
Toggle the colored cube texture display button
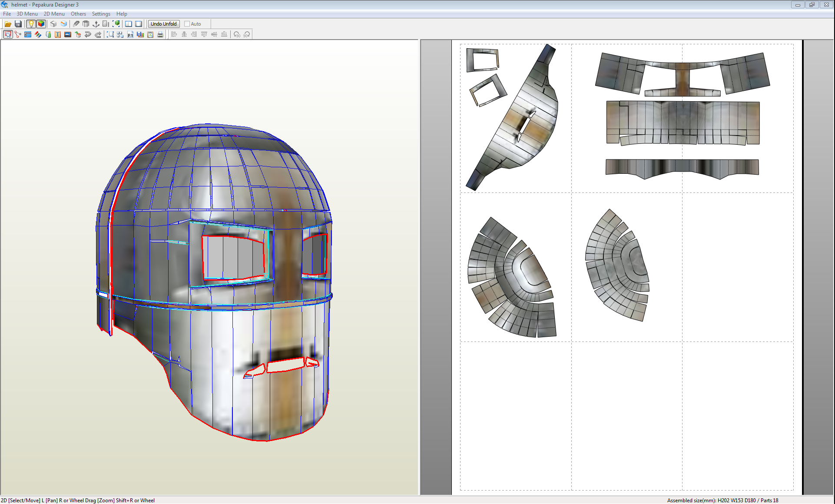[x=41, y=24]
